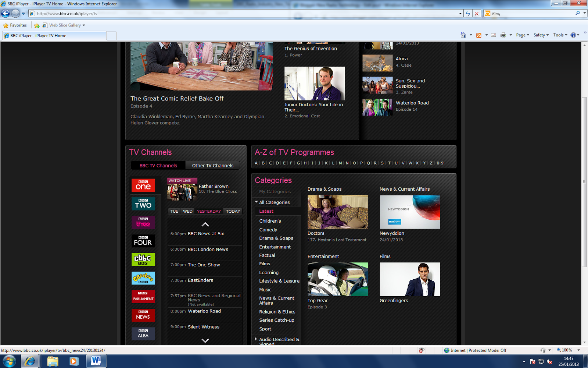Open the BBC Parliament channel logo

pos(143,297)
